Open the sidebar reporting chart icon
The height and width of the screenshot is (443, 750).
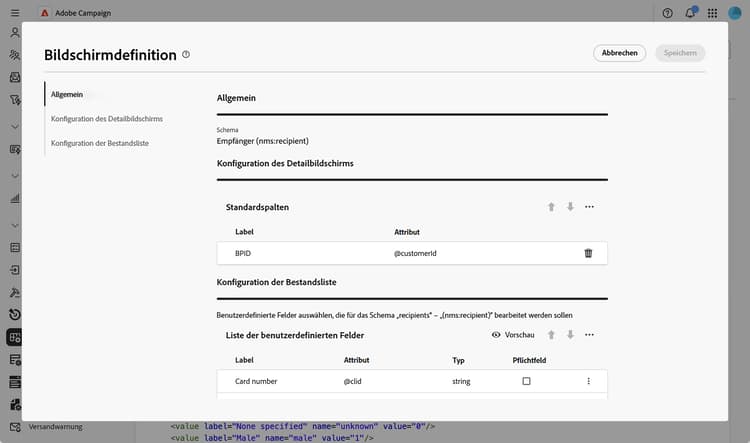tap(15, 198)
